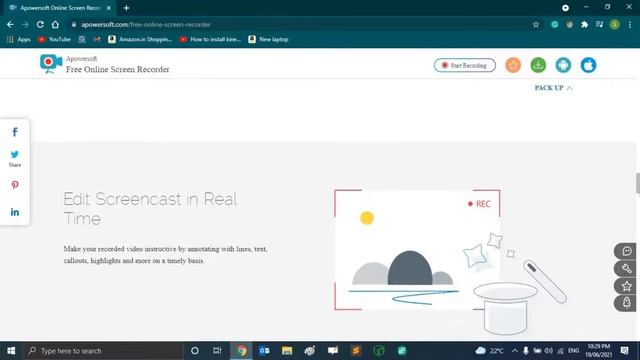Open the volume control in system tray
Screen dimensions: 640x360
coord(549,351)
